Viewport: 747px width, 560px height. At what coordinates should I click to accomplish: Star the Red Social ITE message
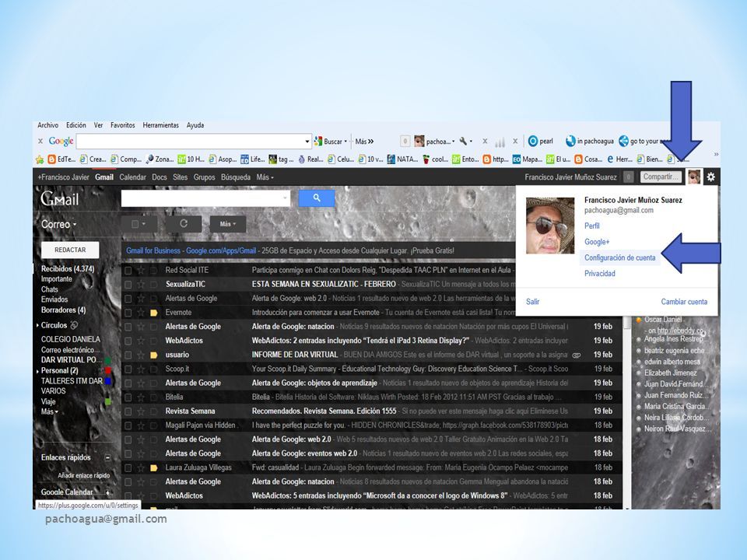tap(141, 270)
